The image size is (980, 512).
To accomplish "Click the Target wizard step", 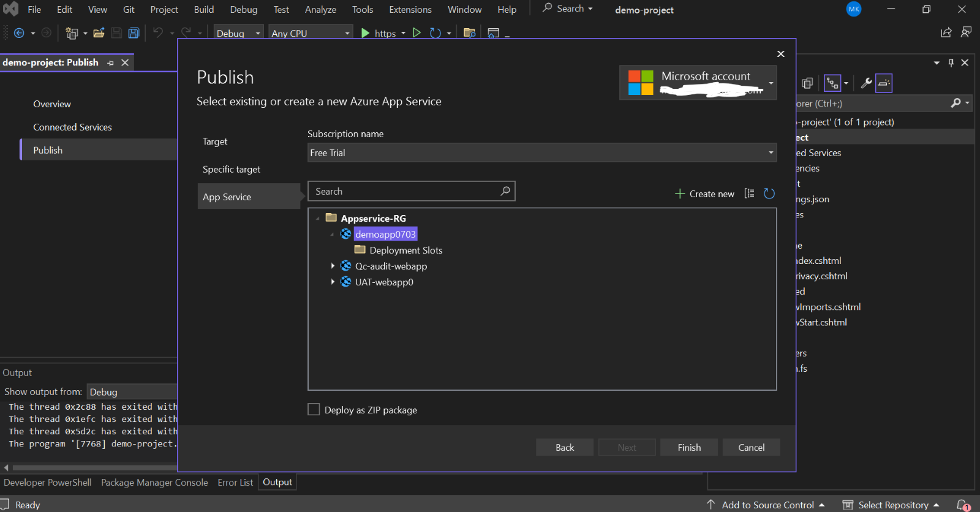I will pos(215,141).
